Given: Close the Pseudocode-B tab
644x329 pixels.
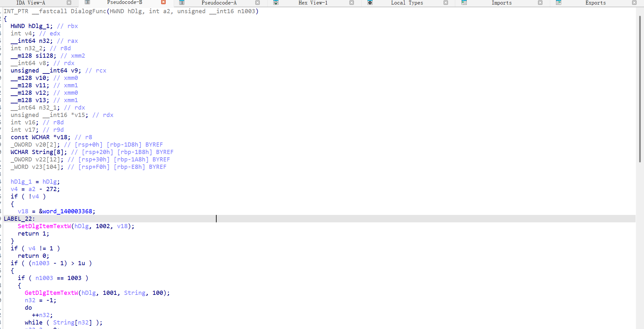Looking at the screenshot, I should 163,2.
